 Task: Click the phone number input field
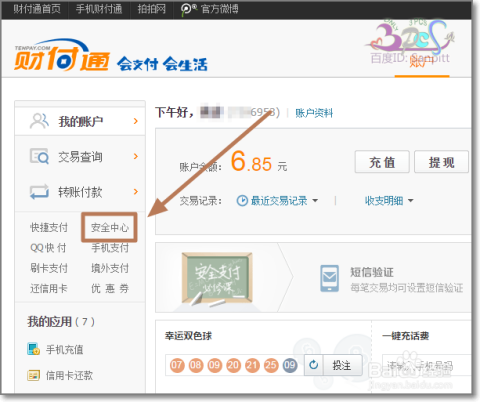point(427,365)
